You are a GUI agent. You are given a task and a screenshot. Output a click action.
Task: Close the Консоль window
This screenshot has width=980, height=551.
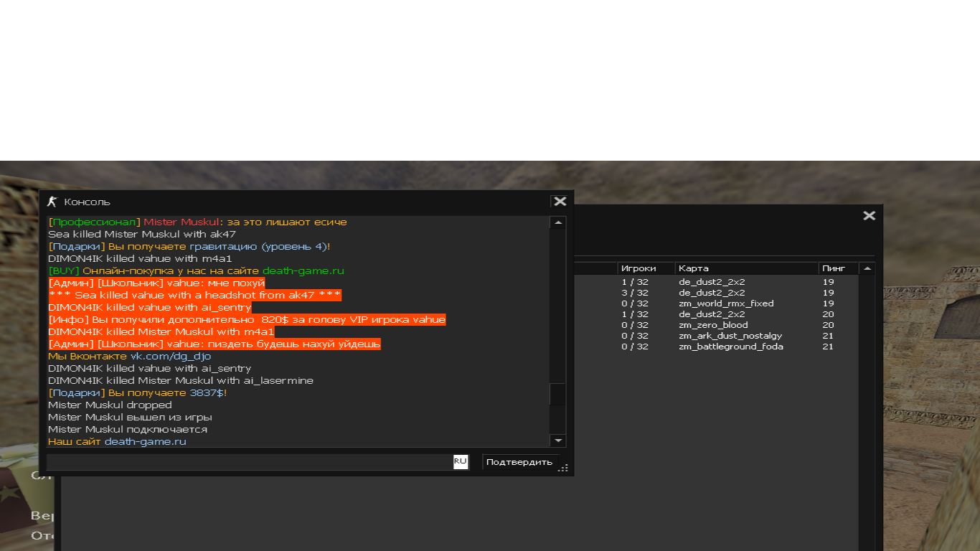[x=560, y=202]
